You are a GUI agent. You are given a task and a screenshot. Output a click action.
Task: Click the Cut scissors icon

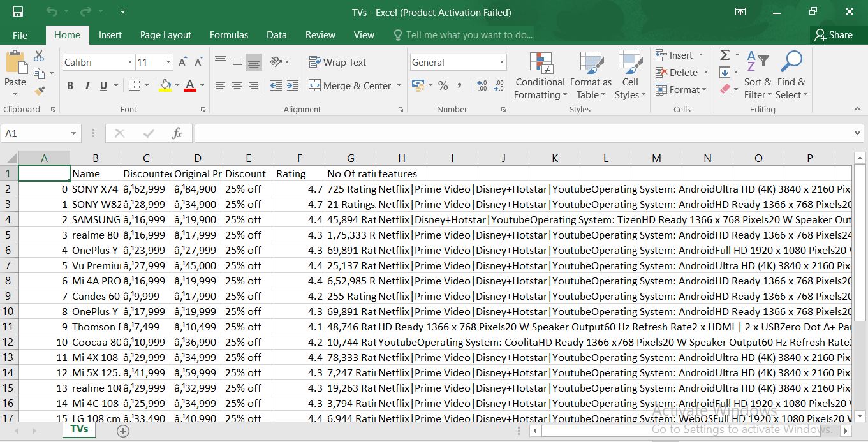click(40, 56)
